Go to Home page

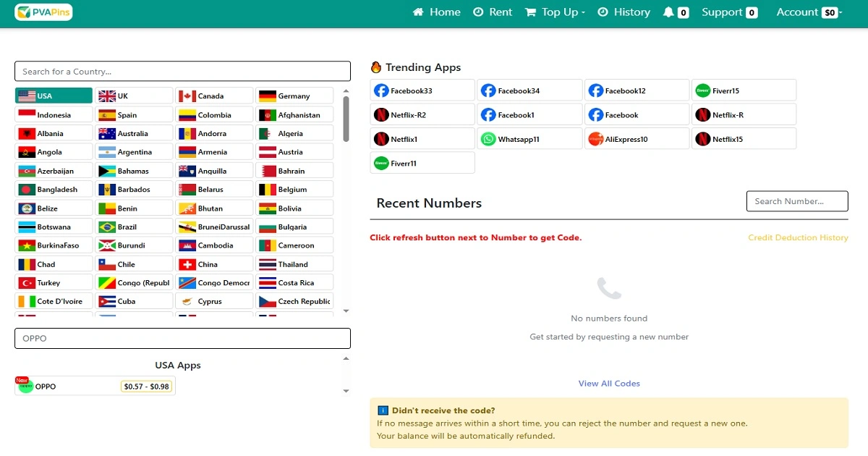436,12
